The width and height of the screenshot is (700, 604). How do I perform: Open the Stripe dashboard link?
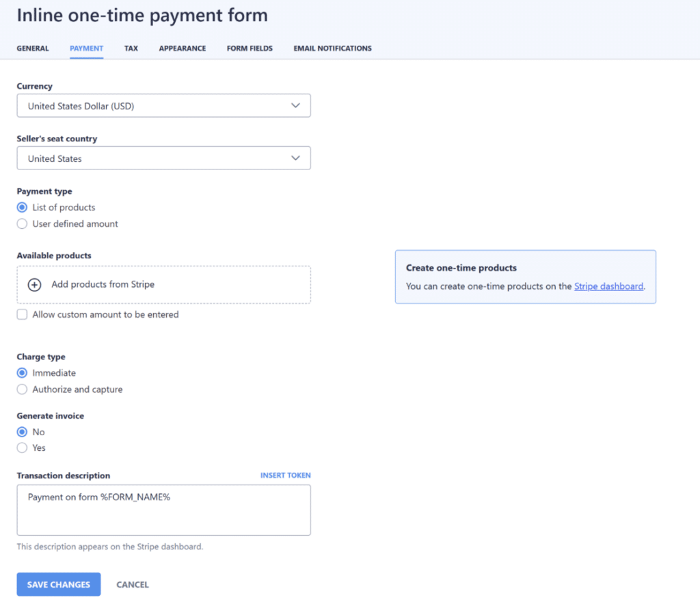(608, 286)
